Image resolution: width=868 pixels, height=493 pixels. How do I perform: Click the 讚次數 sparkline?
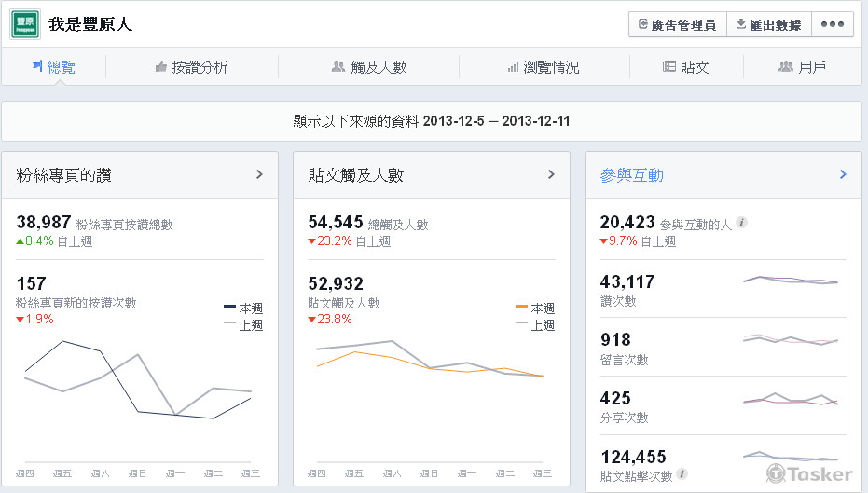point(791,280)
